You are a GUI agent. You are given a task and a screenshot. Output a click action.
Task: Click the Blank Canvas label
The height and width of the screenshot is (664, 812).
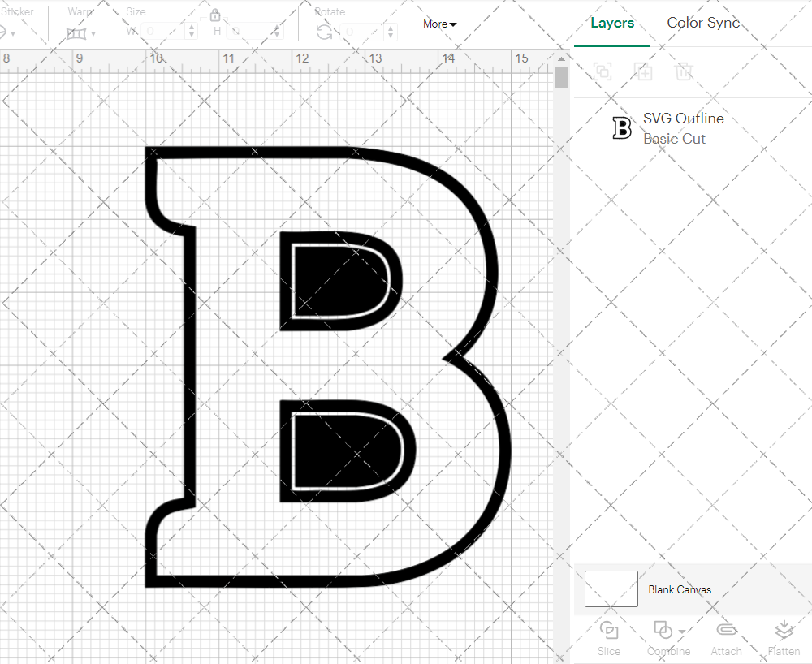click(x=680, y=590)
